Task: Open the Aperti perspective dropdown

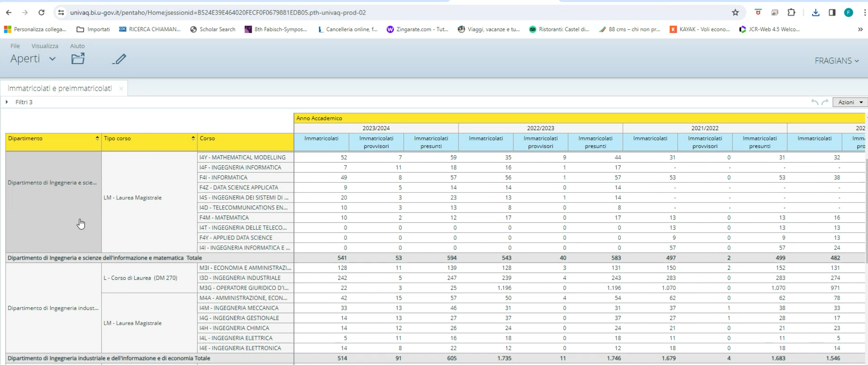Action: pyautogui.click(x=33, y=59)
